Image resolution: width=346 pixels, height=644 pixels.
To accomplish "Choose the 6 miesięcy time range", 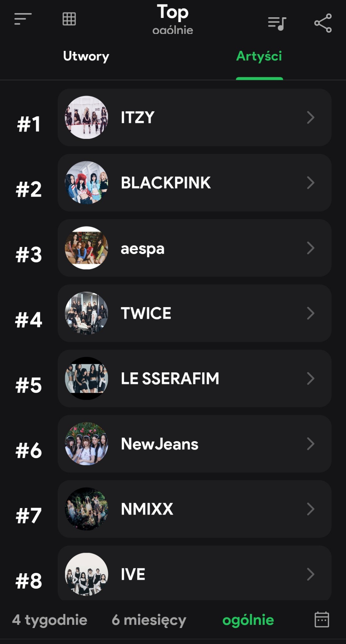I will click(x=149, y=620).
